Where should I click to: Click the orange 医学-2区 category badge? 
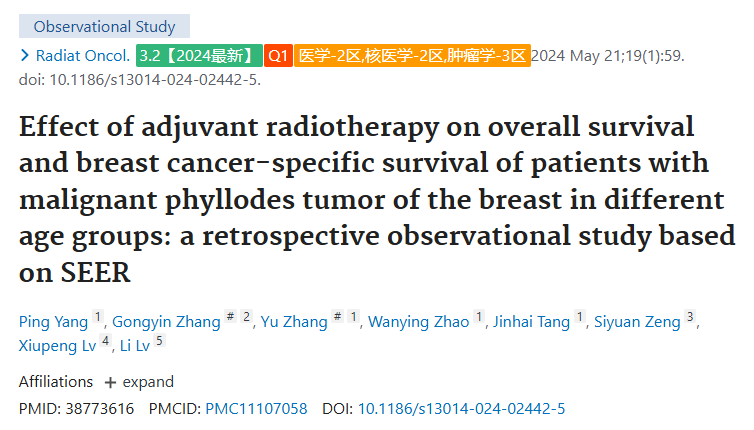pos(413,56)
